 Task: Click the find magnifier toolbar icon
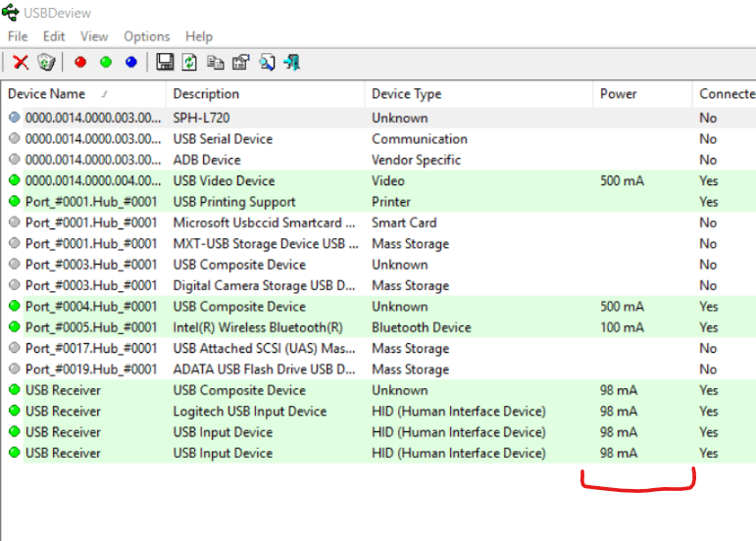[267, 63]
